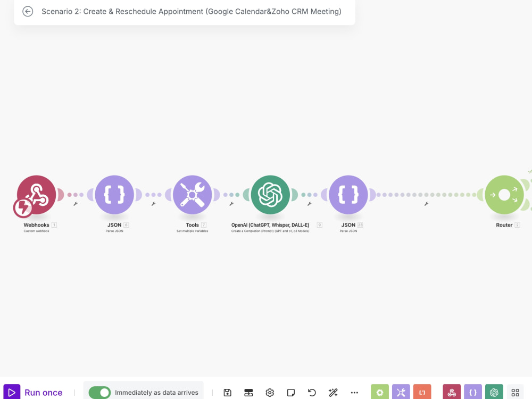Click the auto-align magic wand icon
Image resolution: width=532 pixels, height=399 pixels.
(333, 393)
